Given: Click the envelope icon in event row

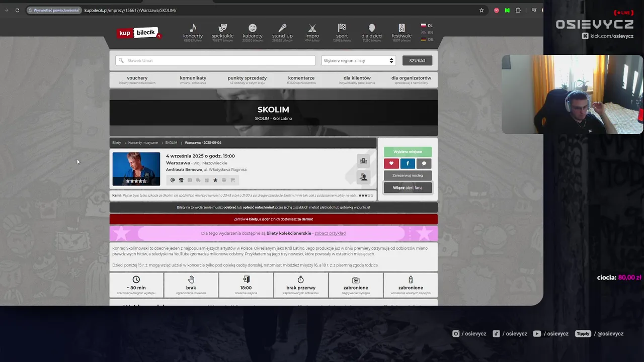Looking at the screenshot, I should 190,180.
